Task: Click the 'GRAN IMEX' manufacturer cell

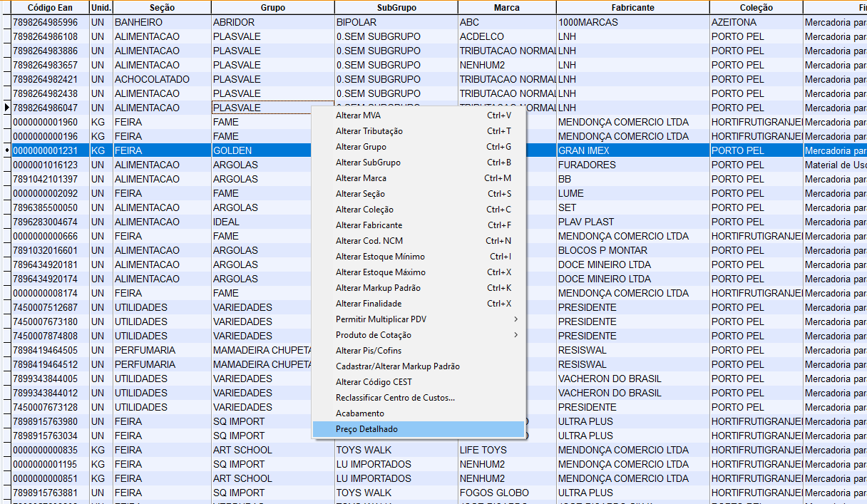Action: (x=583, y=150)
